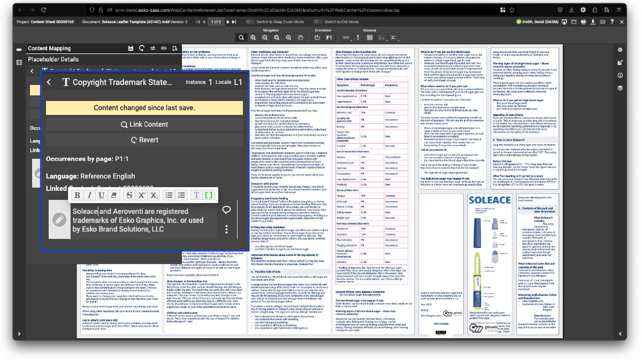Open browser downloads from the toolbar

point(572,10)
